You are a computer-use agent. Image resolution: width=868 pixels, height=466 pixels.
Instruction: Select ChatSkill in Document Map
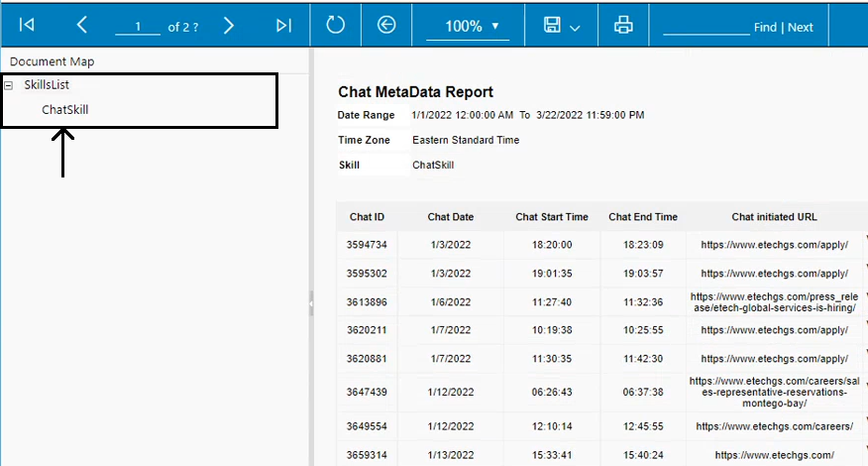[65, 110]
